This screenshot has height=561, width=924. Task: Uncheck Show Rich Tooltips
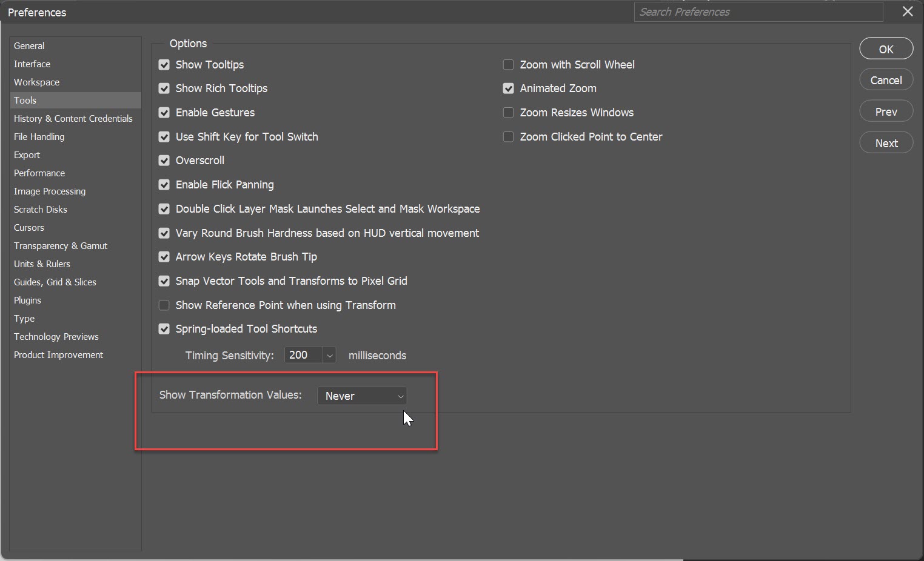pyautogui.click(x=164, y=88)
